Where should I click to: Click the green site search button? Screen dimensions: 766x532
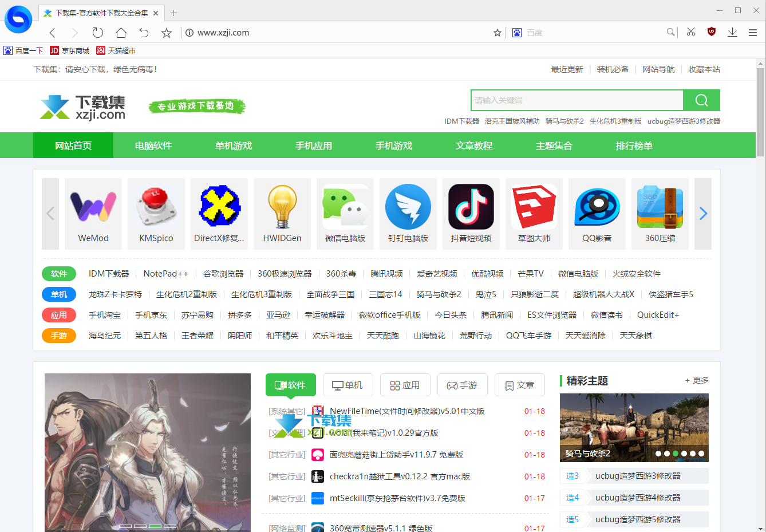coord(702,100)
